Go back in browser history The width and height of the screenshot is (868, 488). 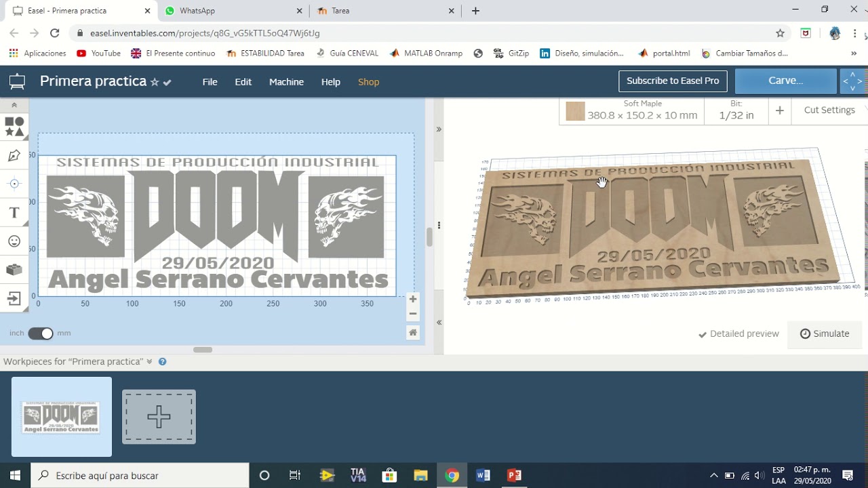(x=14, y=33)
